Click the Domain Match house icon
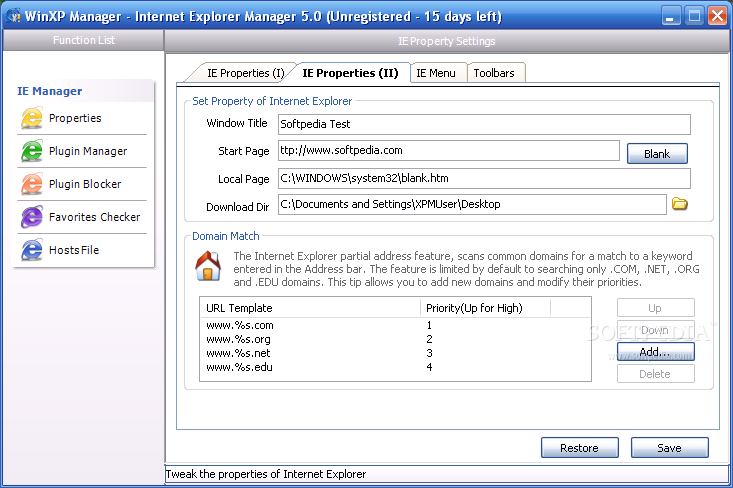The image size is (733, 488). click(x=208, y=266)
